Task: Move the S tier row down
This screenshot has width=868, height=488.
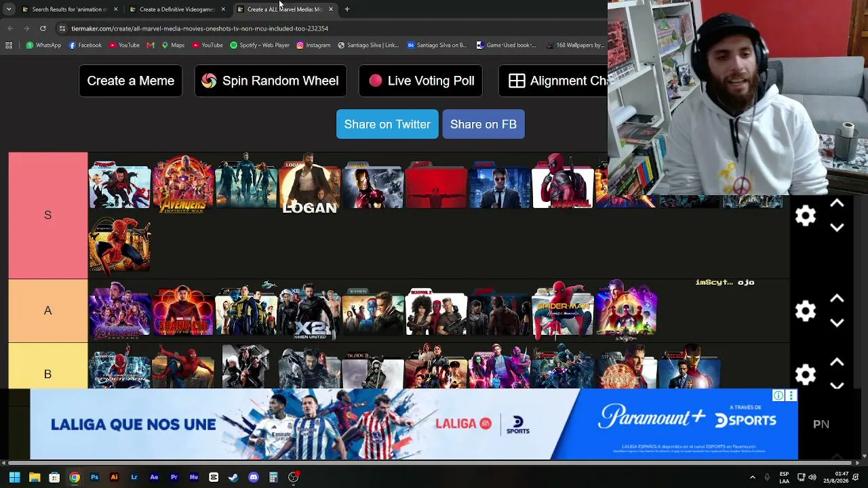Action: pyautogui.click(x=837, y=228)
